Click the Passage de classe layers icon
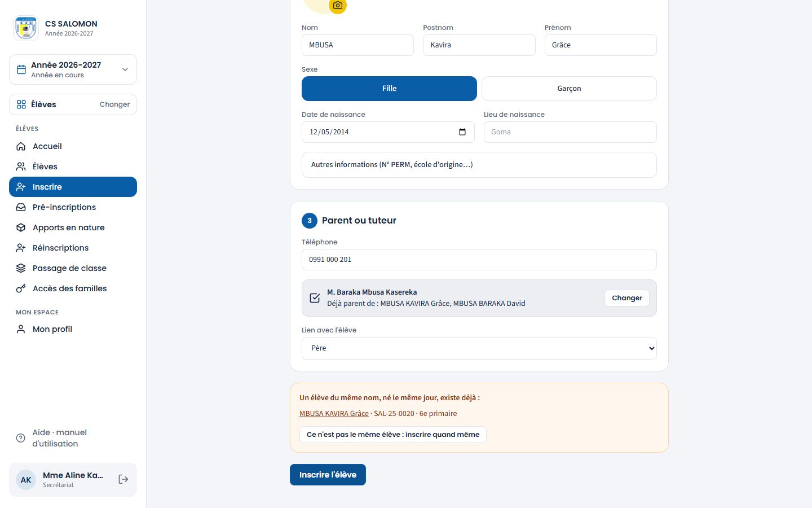This screenshot has height=508, width=812. [x=21, y=268]
